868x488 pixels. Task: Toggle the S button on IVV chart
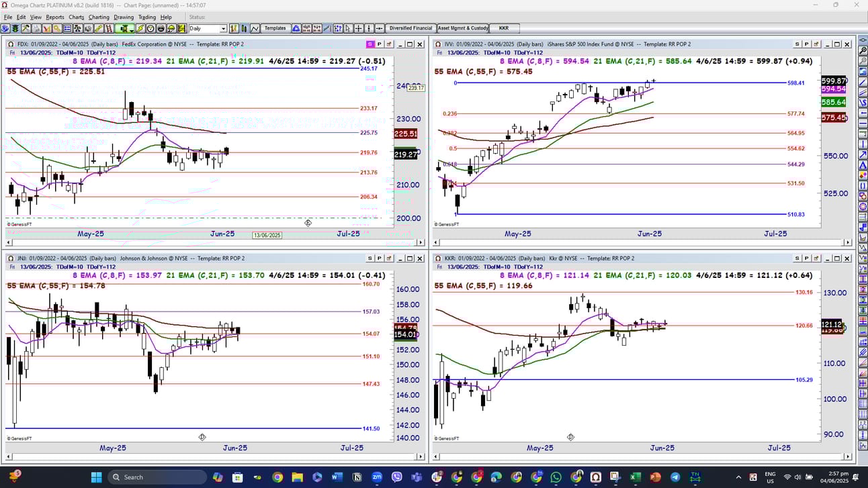pyautogui.click(x=797, y=44)
